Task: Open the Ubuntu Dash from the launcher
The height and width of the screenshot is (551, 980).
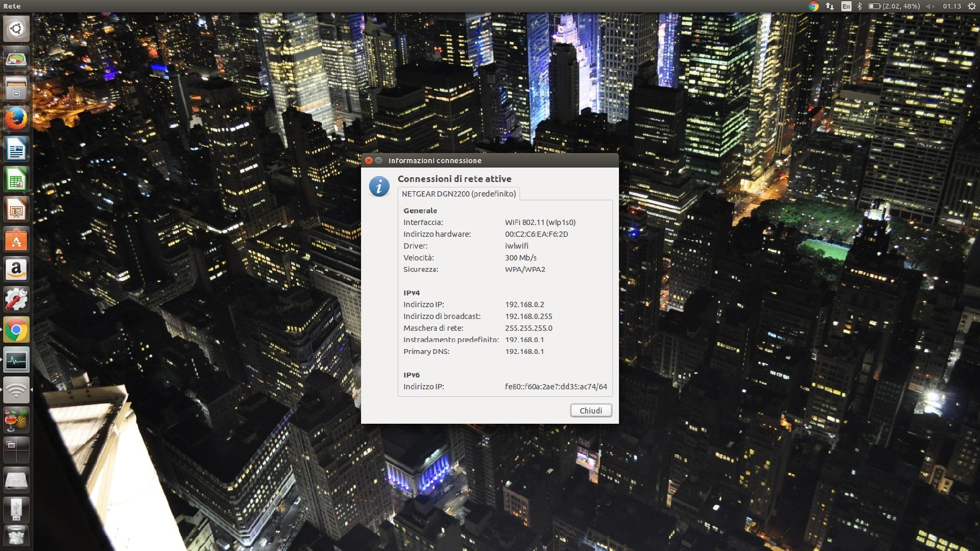Action: pos(16,28)
